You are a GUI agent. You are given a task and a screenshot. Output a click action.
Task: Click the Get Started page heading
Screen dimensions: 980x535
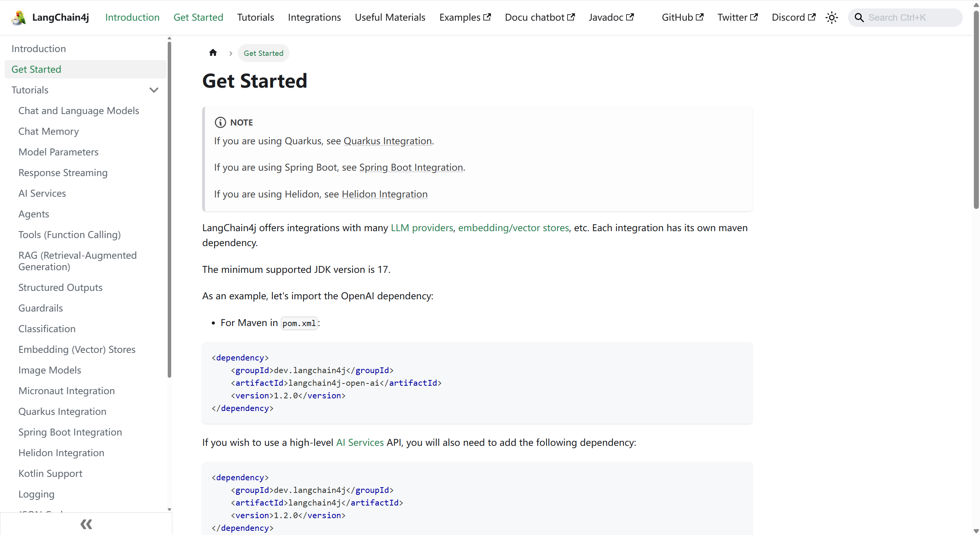tap(255, 81)
